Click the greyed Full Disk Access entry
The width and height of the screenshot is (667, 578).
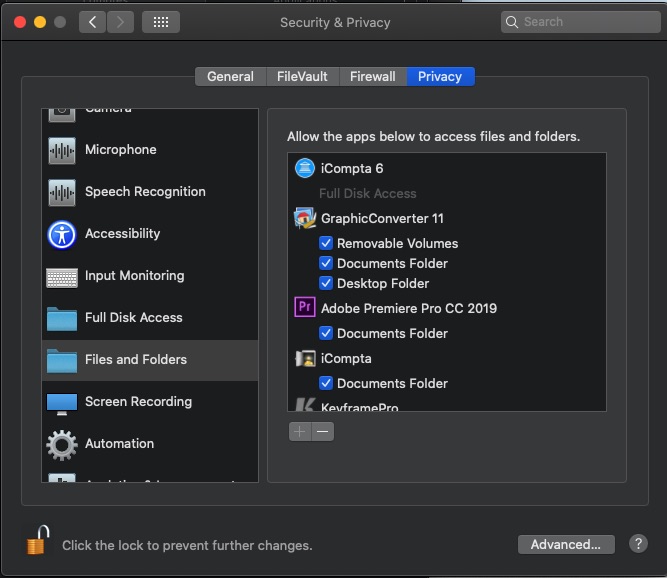pyautogui.click(x=368, y=194)
